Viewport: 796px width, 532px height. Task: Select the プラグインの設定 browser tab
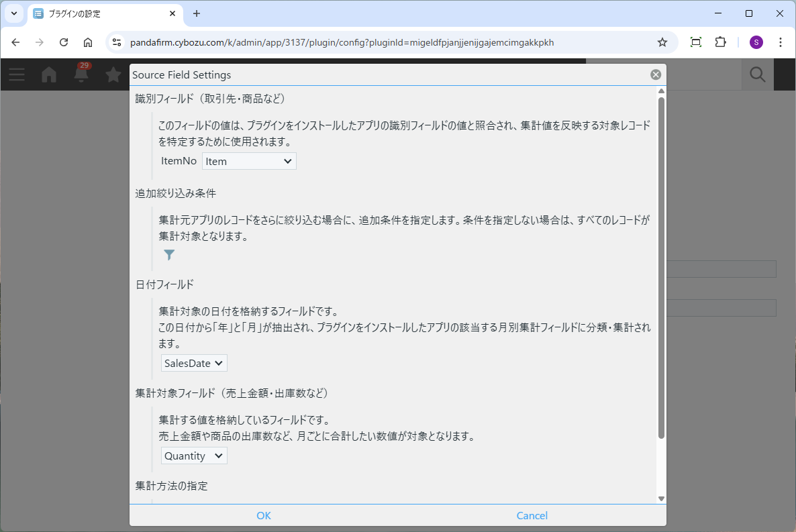click(x=101, y=13)
